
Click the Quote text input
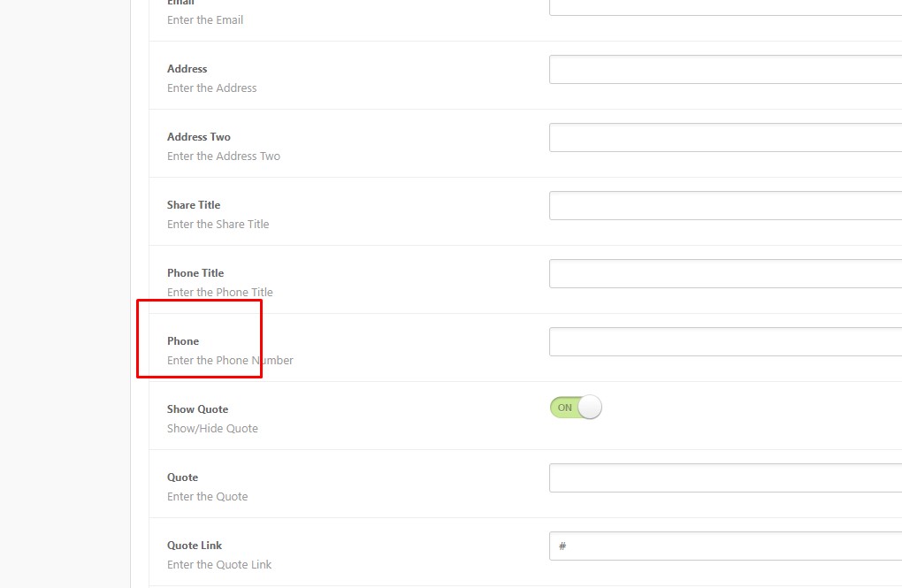(725, 478)
